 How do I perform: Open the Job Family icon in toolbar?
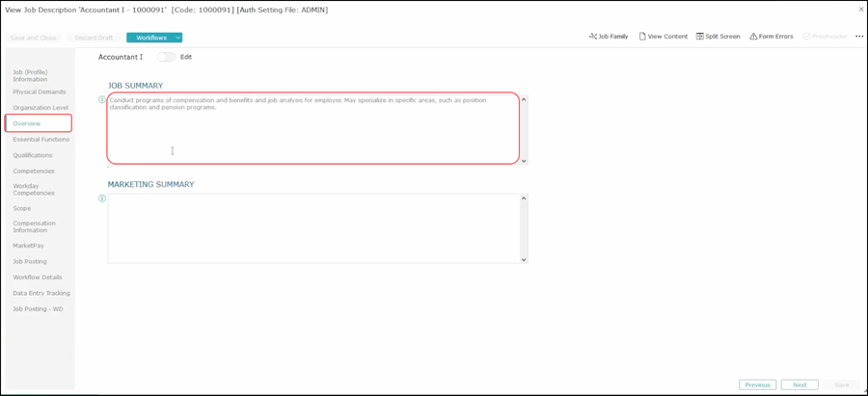(x=592, y=37)
